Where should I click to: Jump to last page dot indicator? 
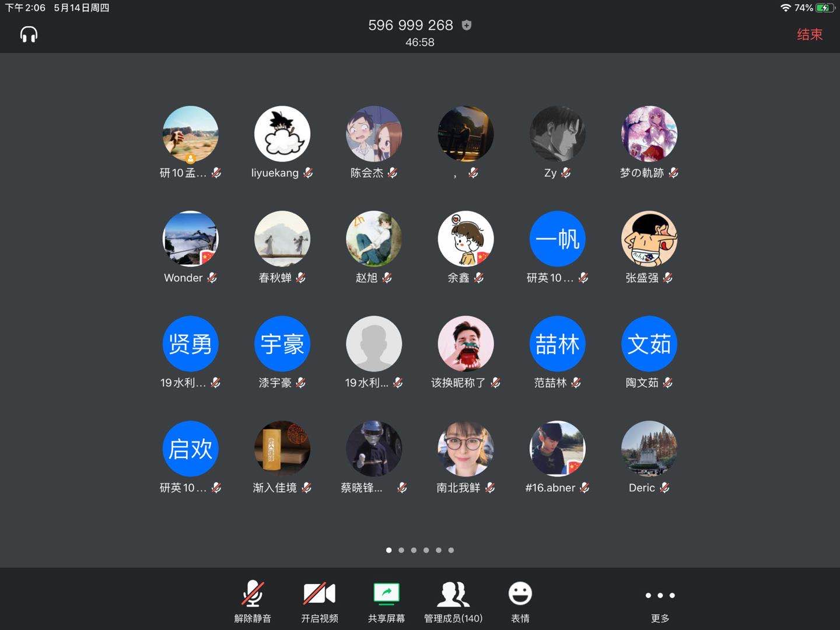point(451,550)
